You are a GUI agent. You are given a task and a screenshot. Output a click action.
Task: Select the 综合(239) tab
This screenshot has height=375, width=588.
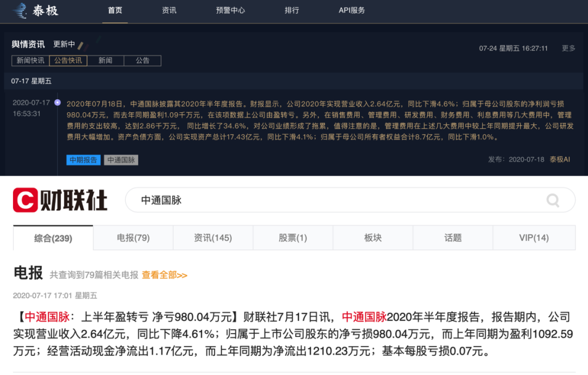click(53, 238)
